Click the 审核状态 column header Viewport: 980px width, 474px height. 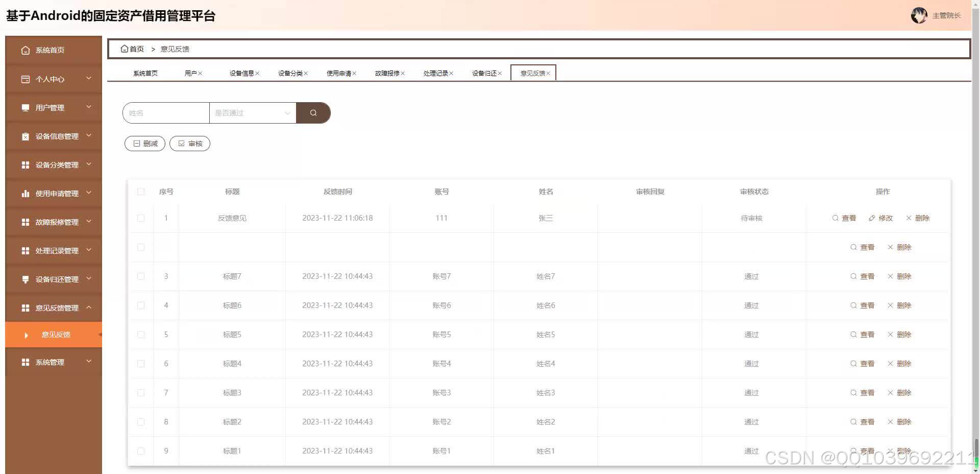coord(754,192)
